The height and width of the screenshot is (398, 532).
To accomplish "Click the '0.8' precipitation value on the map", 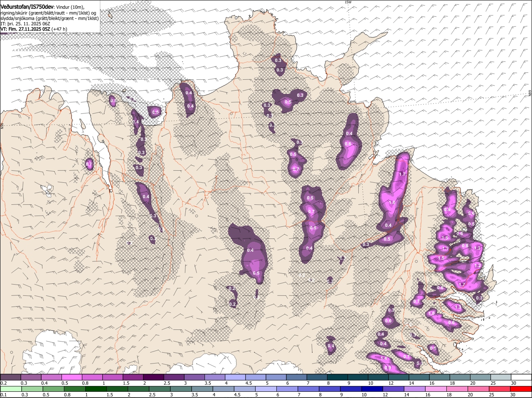I will point(465,246).
